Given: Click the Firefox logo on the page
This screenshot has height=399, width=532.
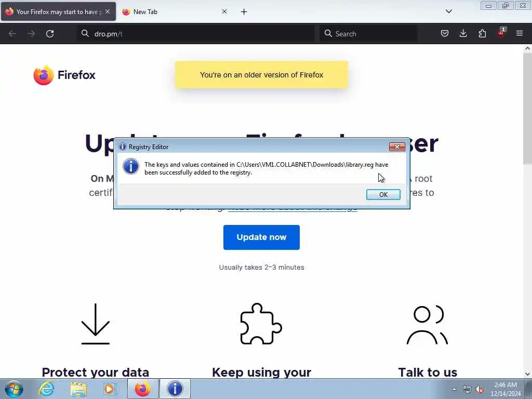Looking at the screenshot, I should (64, 75).
